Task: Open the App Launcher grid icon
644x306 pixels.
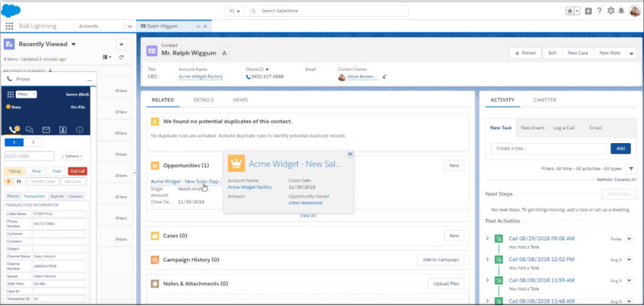Action: tap(9, 26)
